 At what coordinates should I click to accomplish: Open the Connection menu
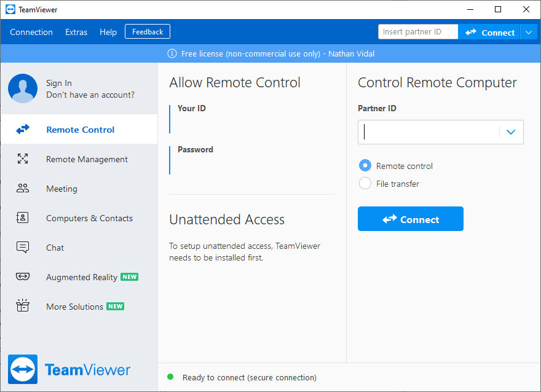pos(31,32)
